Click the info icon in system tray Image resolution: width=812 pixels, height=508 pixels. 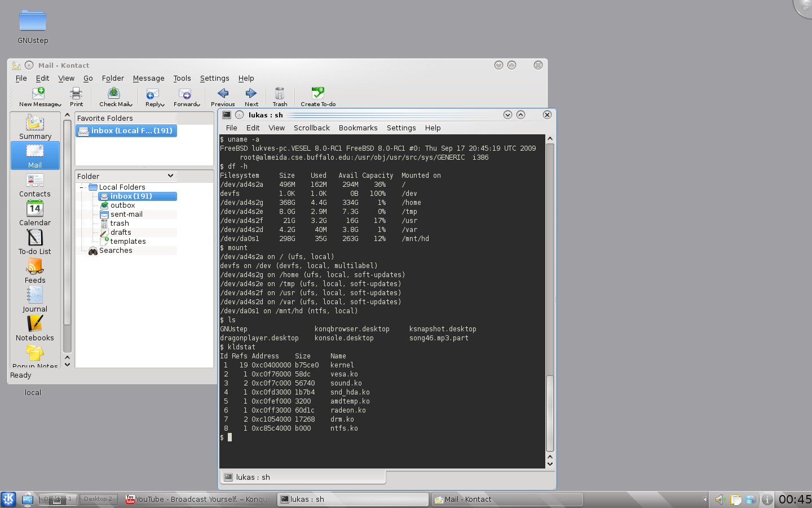[x=767, y=500]
